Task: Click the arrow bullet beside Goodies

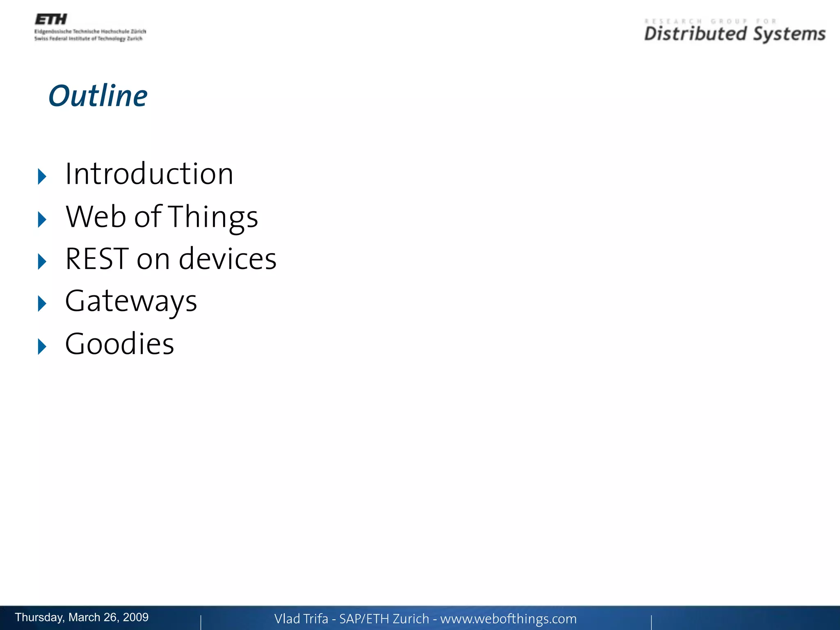Action: (42, 347)
